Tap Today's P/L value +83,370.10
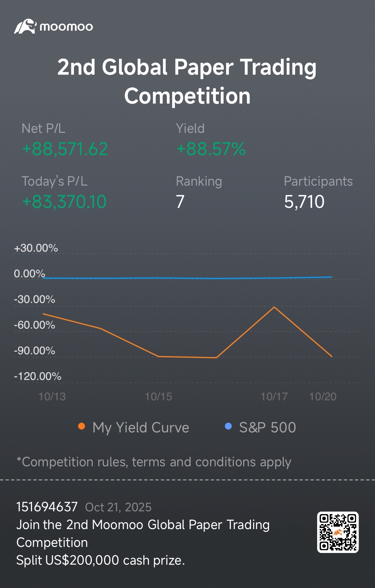 (64, 201)
